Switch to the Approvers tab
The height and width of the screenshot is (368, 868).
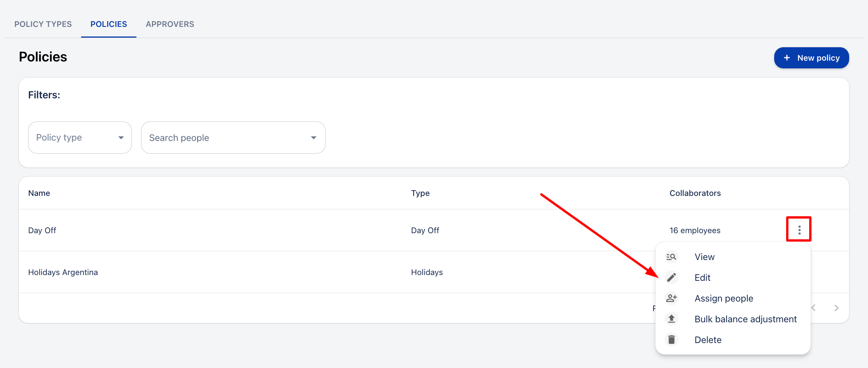coord(170,24)
